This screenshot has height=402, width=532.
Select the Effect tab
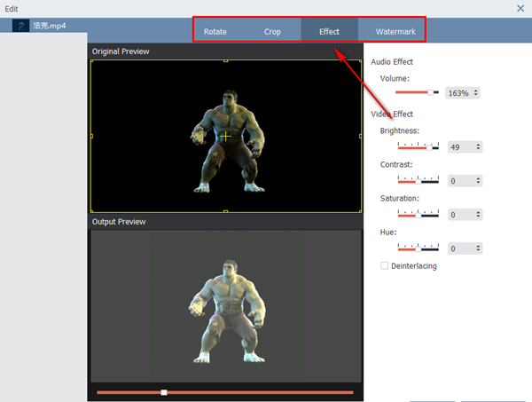point(329,32)
